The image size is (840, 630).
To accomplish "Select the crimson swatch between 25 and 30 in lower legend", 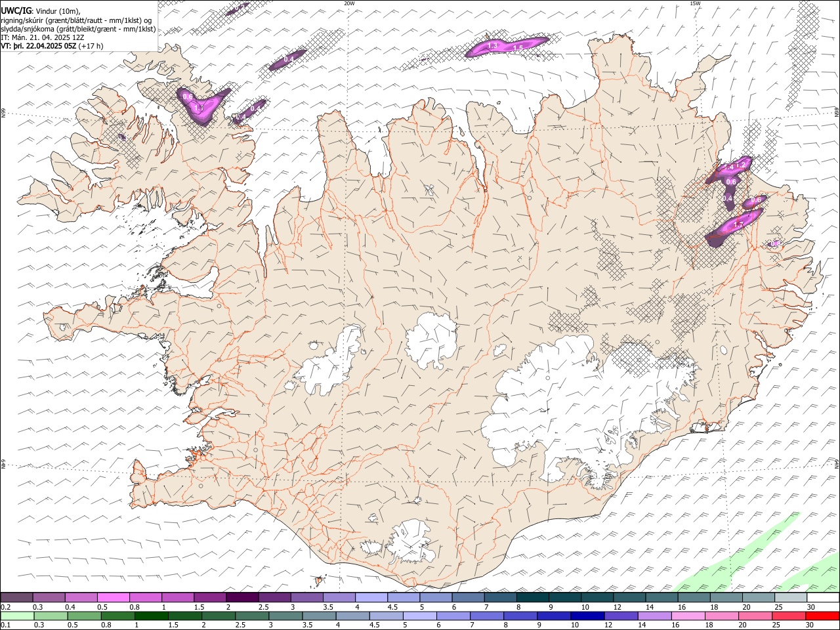I will point(789,616).
